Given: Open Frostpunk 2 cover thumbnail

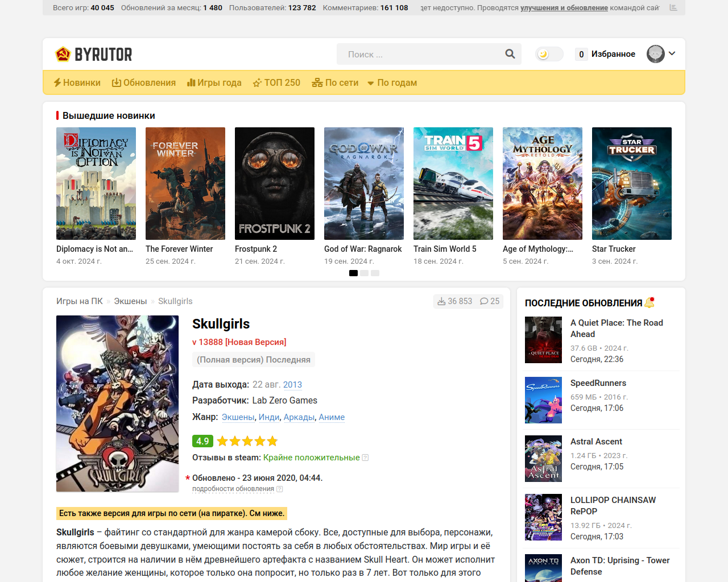Looking at the screenshot, I should 275,184.
